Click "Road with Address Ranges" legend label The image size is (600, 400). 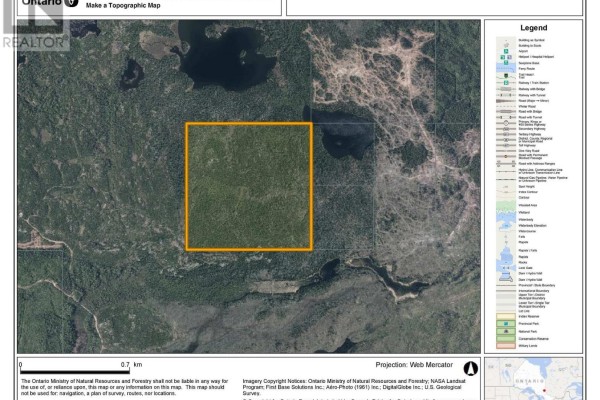coord(537,163)
